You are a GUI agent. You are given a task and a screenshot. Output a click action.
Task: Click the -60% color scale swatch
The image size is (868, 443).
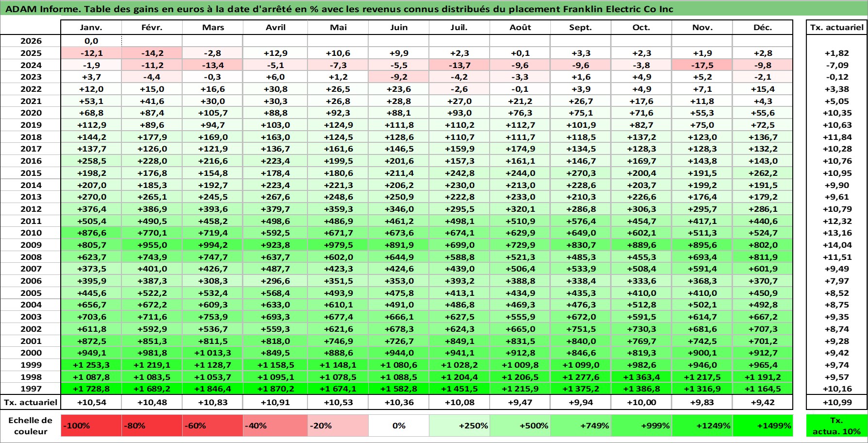click(x=213, y=426)
